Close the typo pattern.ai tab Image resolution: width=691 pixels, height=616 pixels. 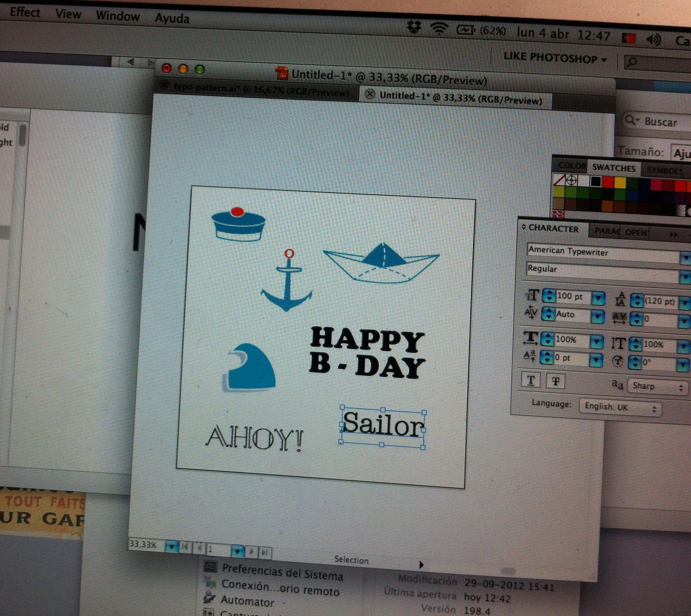165,85
